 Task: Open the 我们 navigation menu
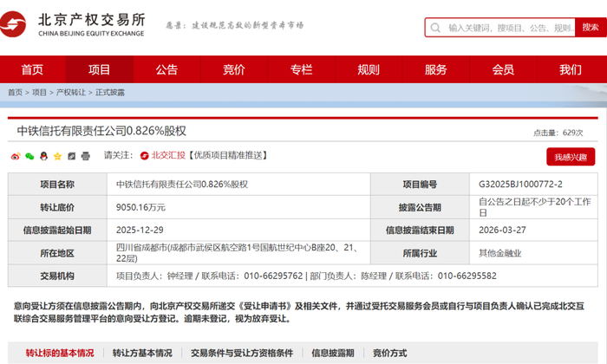(x=571, y=69)
